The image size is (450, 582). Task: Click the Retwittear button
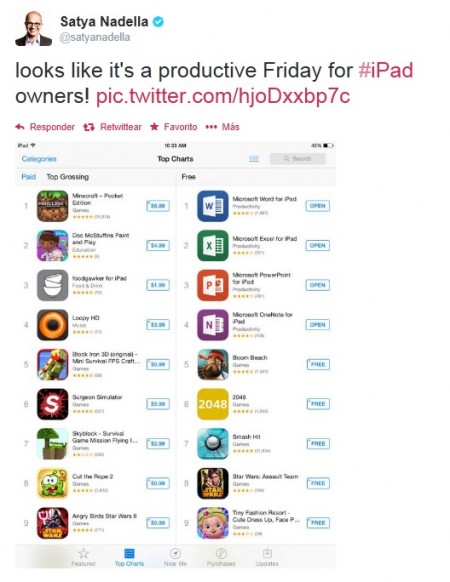pyautogui.click(x=112, y=127)
